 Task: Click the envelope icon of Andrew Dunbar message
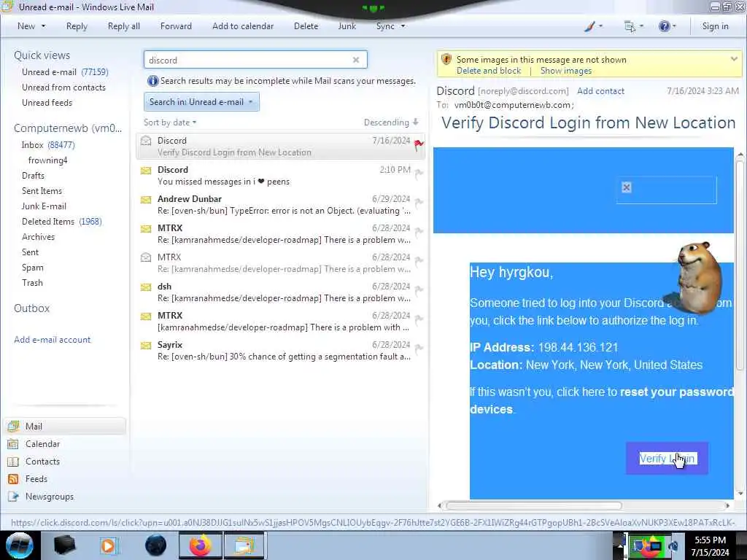click(x=146, y=200)
